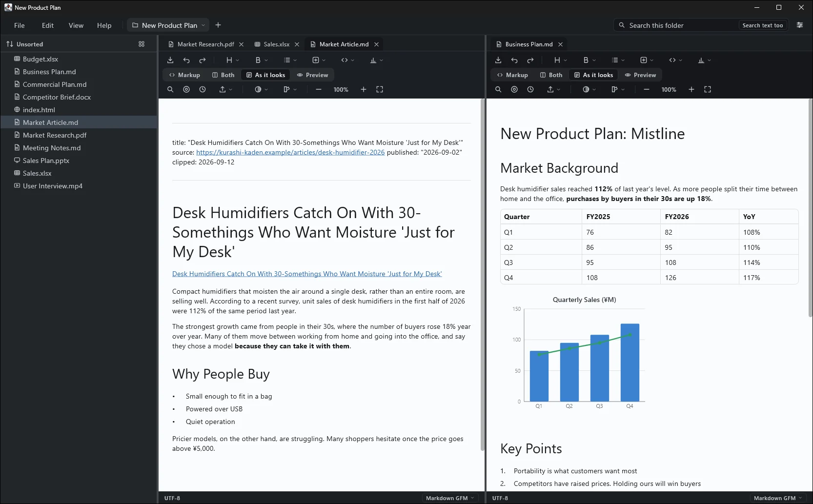Open the Markdown GFM dropdown in right status bar
The height and width of the screenshot is (504, 813).
point(777,498)
